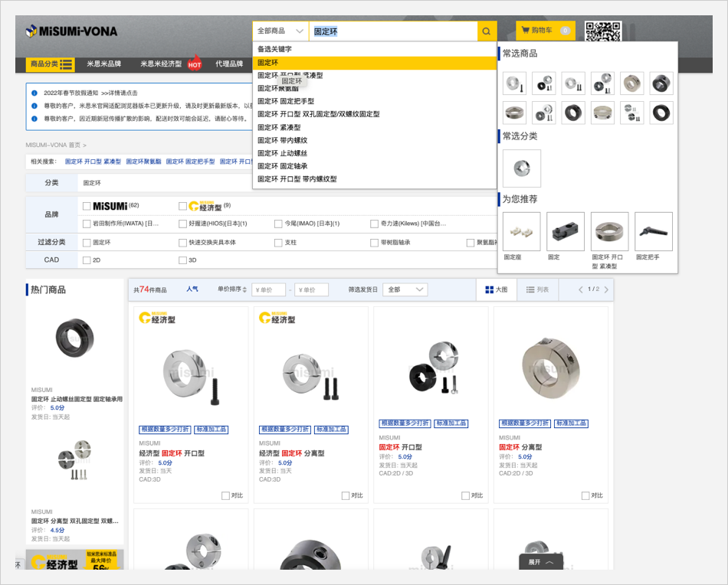
Task: Tick the 3D CAD filter checkbox
Action: (x=182, y=260)
